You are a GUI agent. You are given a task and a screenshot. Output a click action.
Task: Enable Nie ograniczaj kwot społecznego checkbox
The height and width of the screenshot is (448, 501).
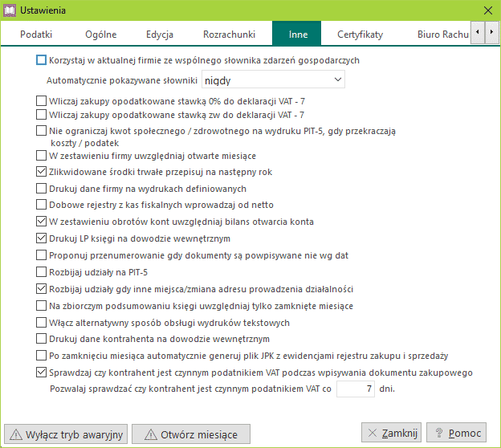pyautogui.click(x=41, y=131)
